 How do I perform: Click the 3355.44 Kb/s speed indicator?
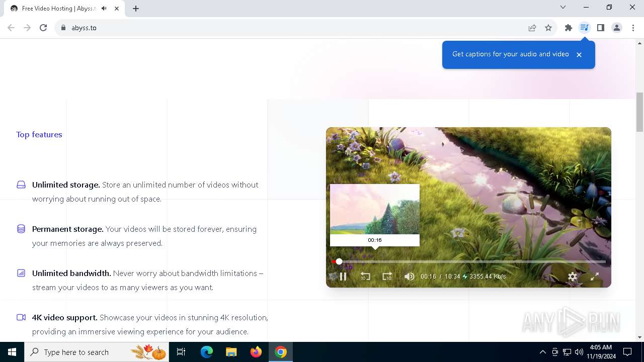pos(485,277)
